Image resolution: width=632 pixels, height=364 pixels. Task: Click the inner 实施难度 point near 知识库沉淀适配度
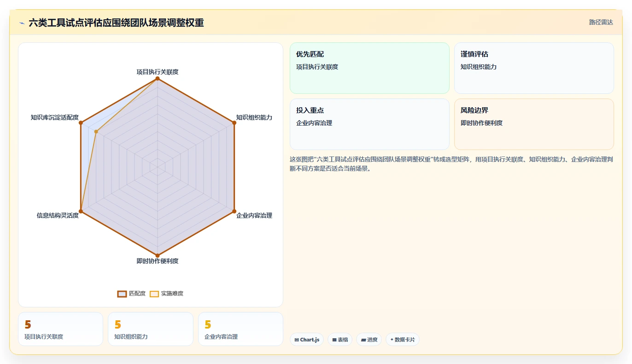pyautogui.click(x=96, y=132)
